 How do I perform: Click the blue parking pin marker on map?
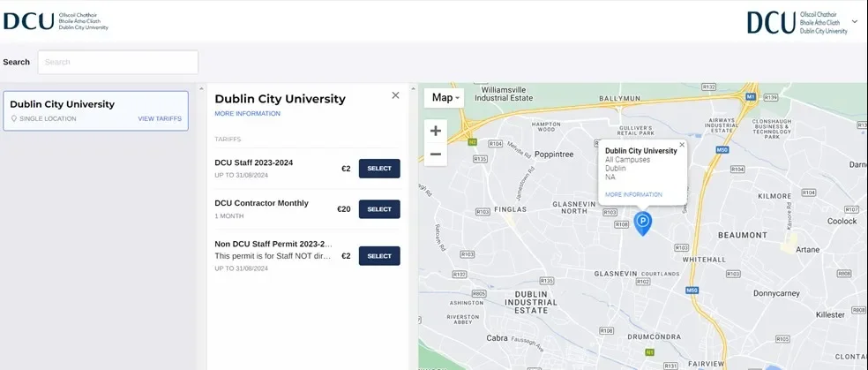click(x=643, y=223)
